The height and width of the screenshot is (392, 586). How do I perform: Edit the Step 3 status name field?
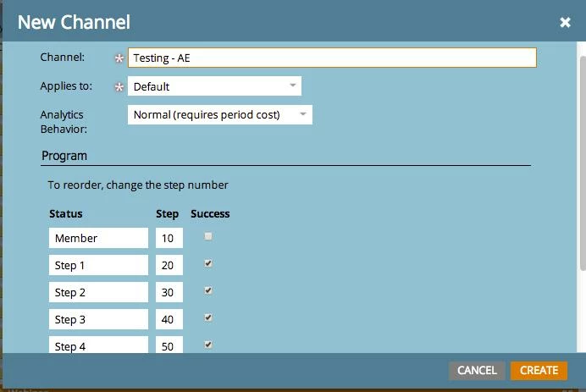[x=98, y=319]
